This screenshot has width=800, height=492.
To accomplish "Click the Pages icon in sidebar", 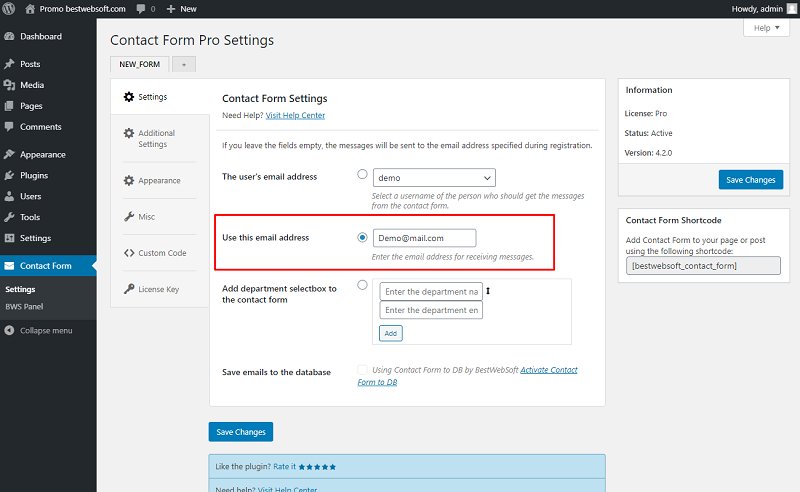I will (x=9, y=106).
